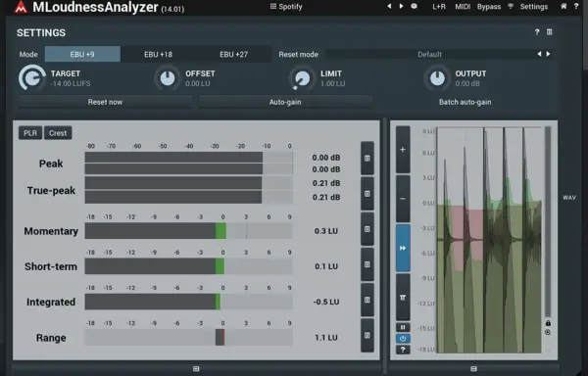Open the MIDI settings
Screen dimensions: 588x376
pyautogui.click(x=463, y=7)
